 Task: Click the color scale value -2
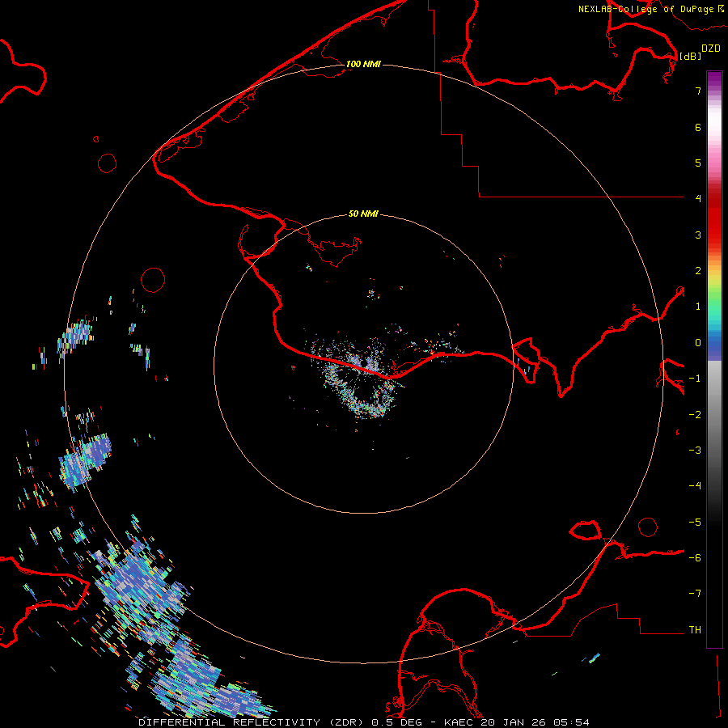point(695,415)
